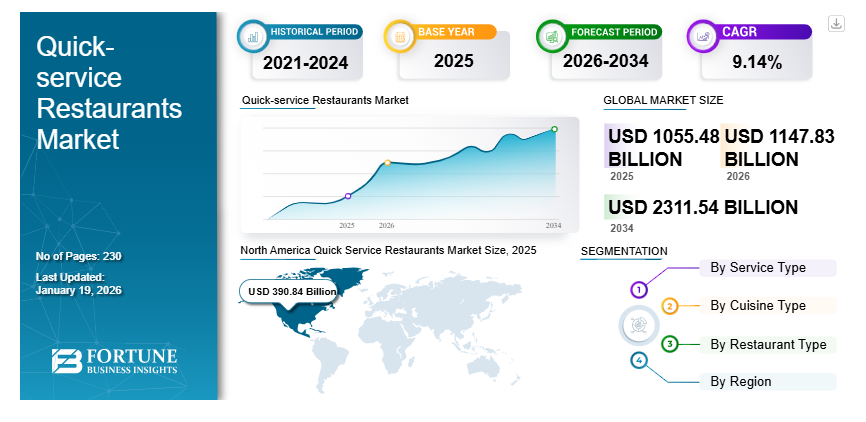Click the purple 2025 chart data point
Screen dimensions: 866x422
347,196
